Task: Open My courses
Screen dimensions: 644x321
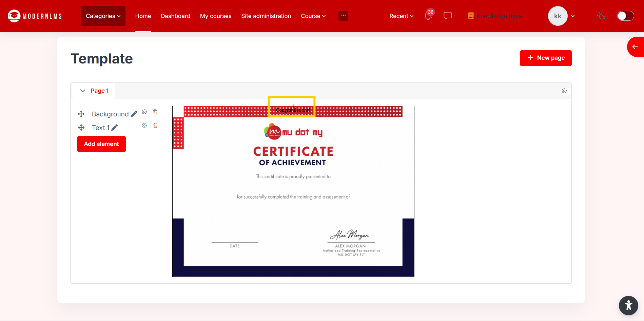Action: pos(216,16)
